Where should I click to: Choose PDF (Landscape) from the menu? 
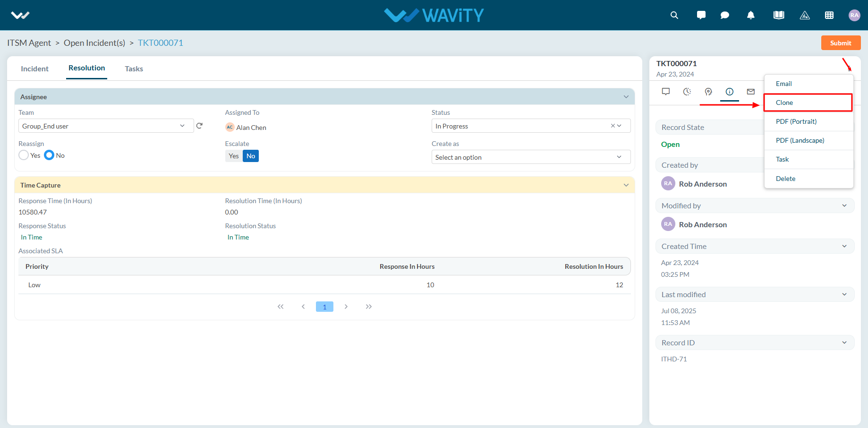click(x=808, y=140)
